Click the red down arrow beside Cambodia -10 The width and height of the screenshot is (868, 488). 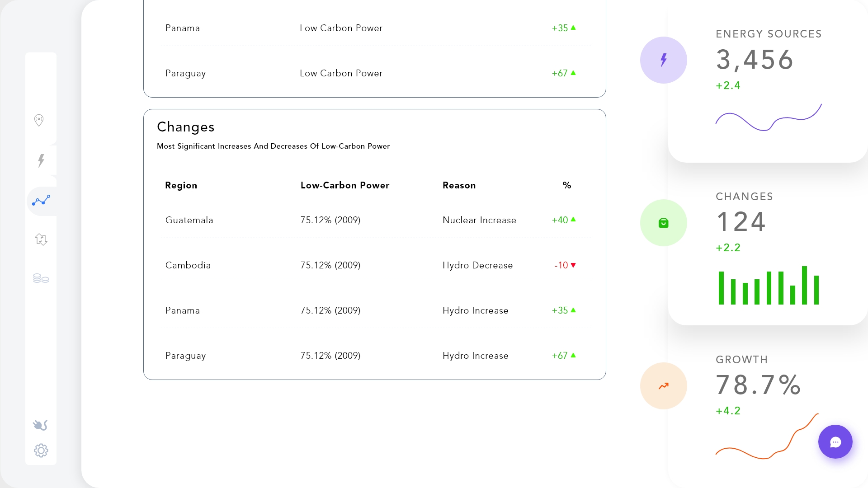click(573, 265)
